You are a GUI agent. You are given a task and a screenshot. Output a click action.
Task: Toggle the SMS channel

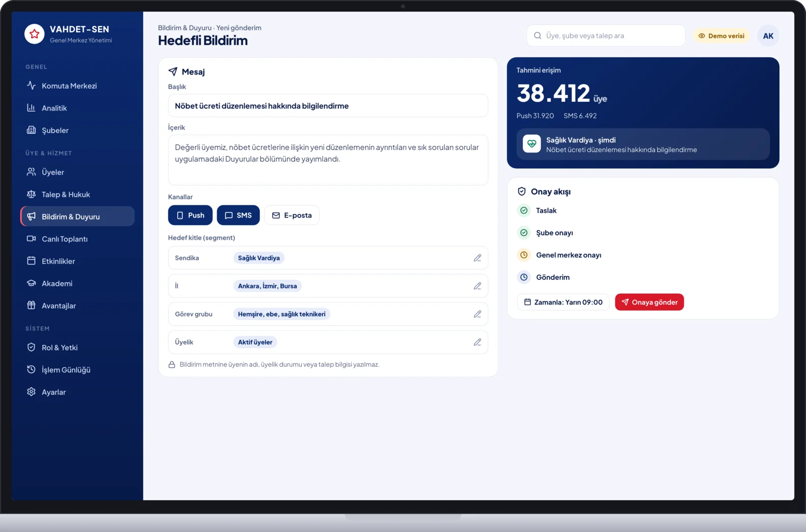tap(238, 215)
